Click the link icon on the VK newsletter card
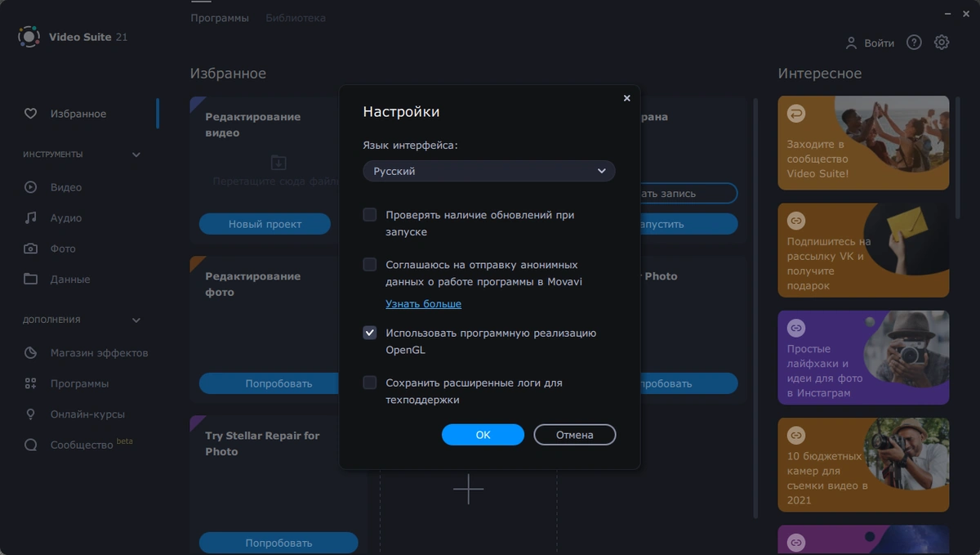 coord(795,221)
